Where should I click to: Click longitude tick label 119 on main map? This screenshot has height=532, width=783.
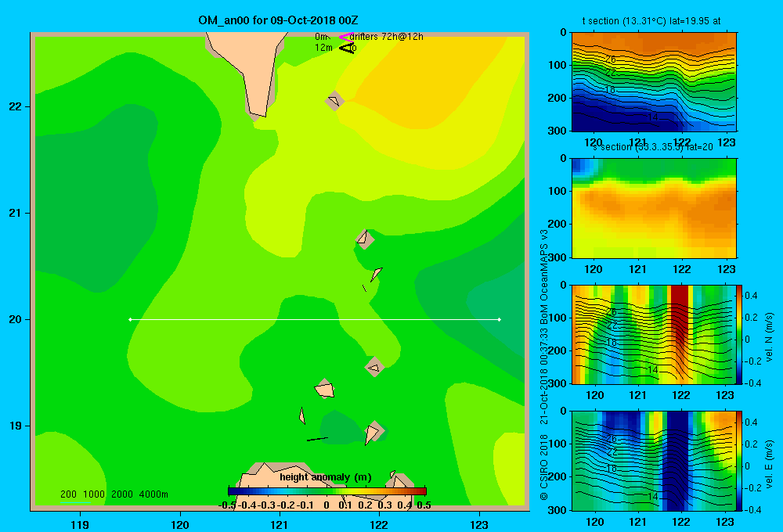click(x=80, y=524)
